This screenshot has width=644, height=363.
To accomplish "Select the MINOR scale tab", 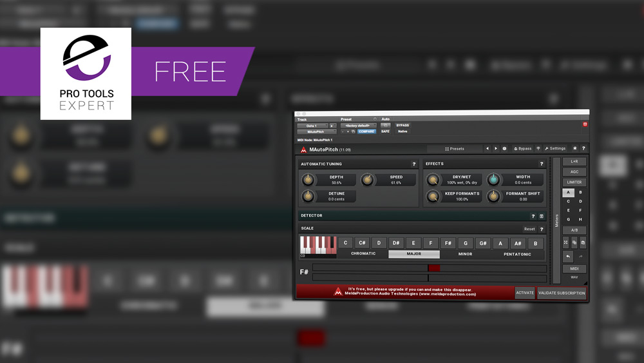I will tap(465, 254).
